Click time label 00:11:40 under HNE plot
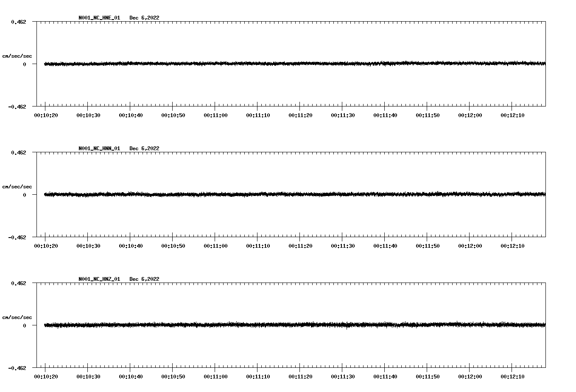The height and width of the screenshot is (392, 576). click(385, 115)
